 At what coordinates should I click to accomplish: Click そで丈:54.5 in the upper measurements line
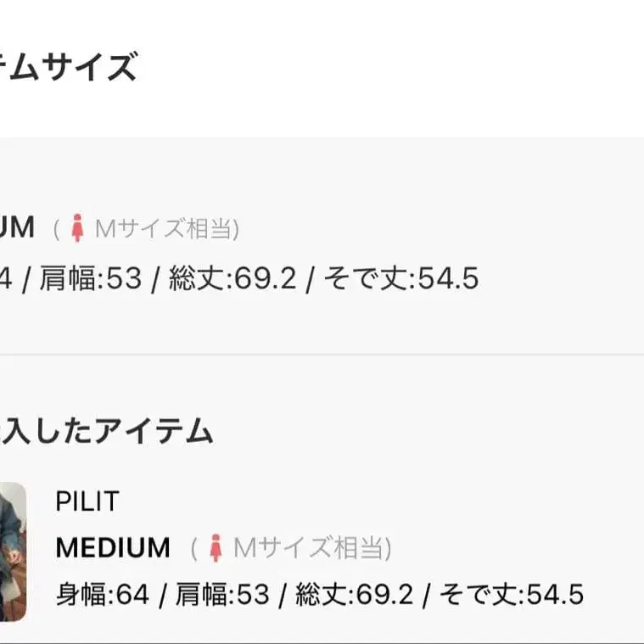click(x=401, y=278)
